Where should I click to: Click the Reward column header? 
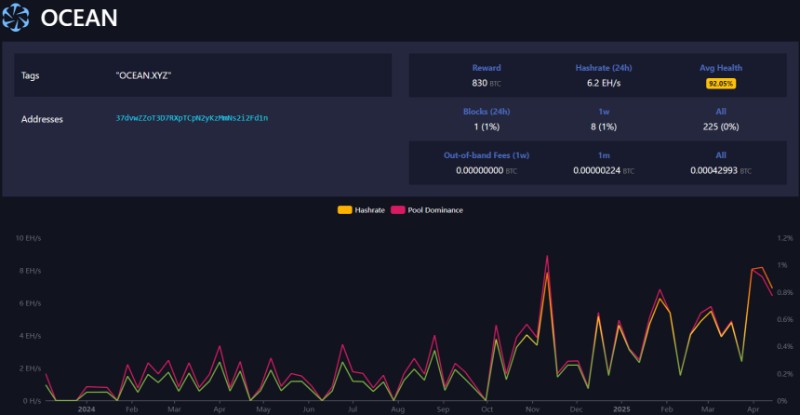(486, 68)
